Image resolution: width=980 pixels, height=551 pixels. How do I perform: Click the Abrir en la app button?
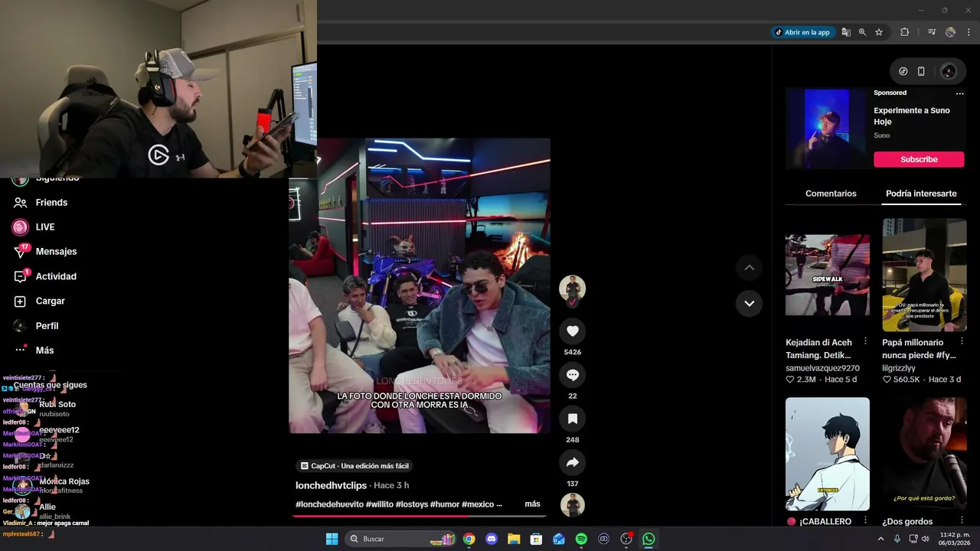(x=802, y=32)
